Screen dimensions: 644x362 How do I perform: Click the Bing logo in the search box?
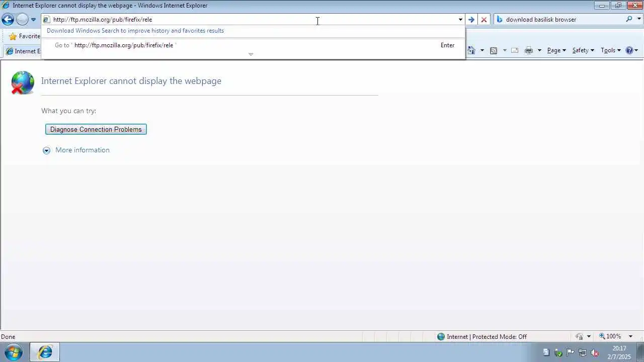(500, 20)
